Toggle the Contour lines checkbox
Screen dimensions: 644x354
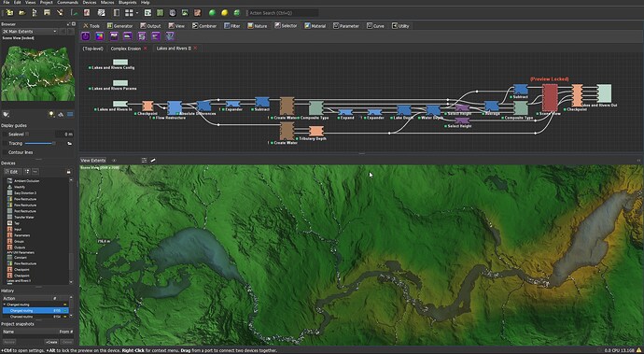(6, 152)
